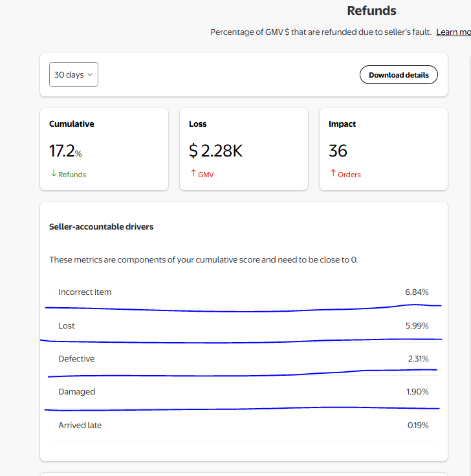471x476 pixels.
Task: Click the red GMV label under Loss
Action: 206,175
